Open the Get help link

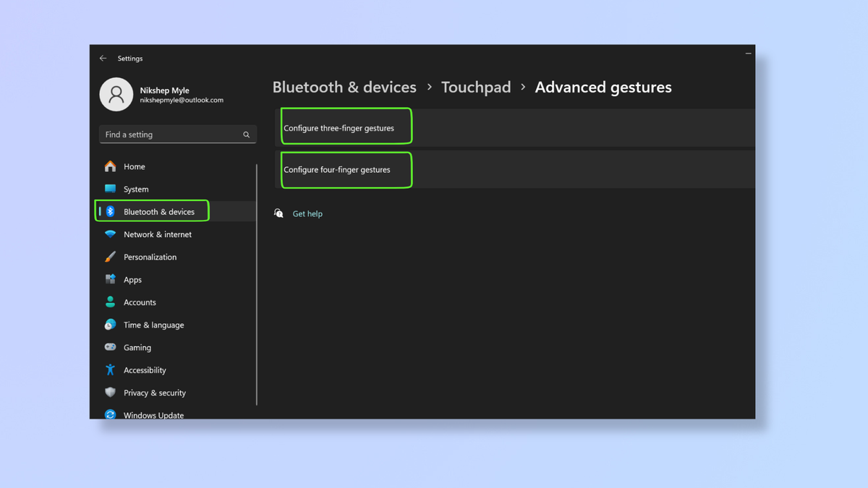pyautogui.click(x=307, y=213)
